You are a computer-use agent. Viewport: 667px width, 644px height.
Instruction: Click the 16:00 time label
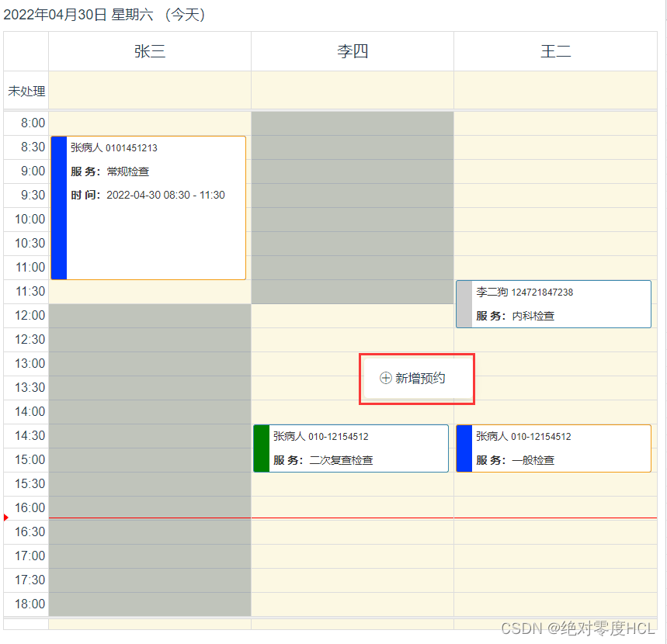(x=30, y=507)
